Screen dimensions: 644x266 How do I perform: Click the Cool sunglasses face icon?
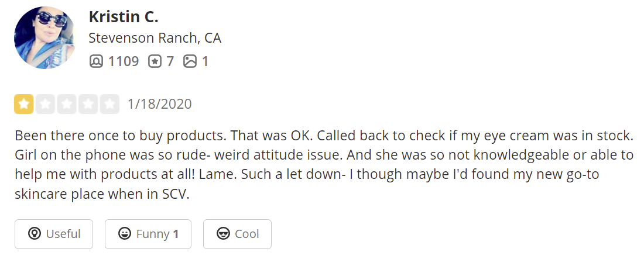223,234
